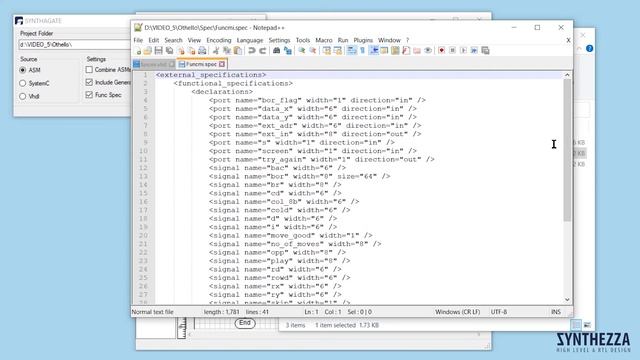Image resolution: width=640 pixels, height=360 pixels.
Task: Click the Zoom Out magnifier icon
Action: pyautogui.click(x=313, y=51)
